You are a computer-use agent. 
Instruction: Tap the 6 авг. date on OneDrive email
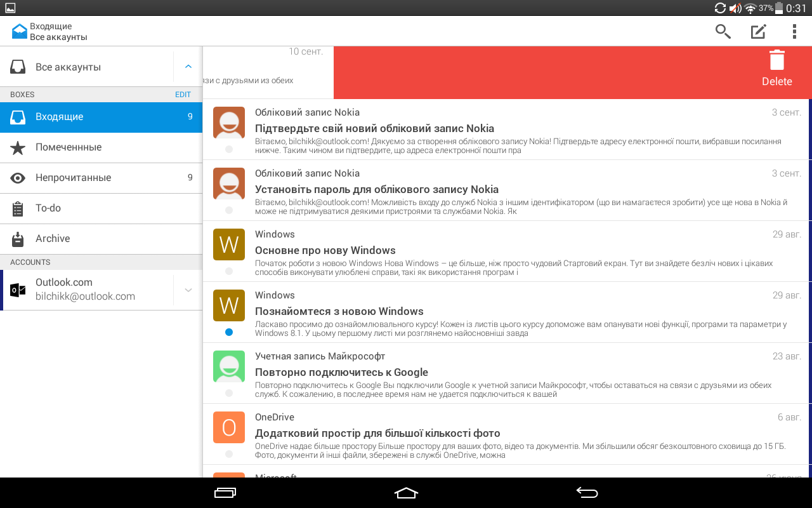(x=789, y=417)
